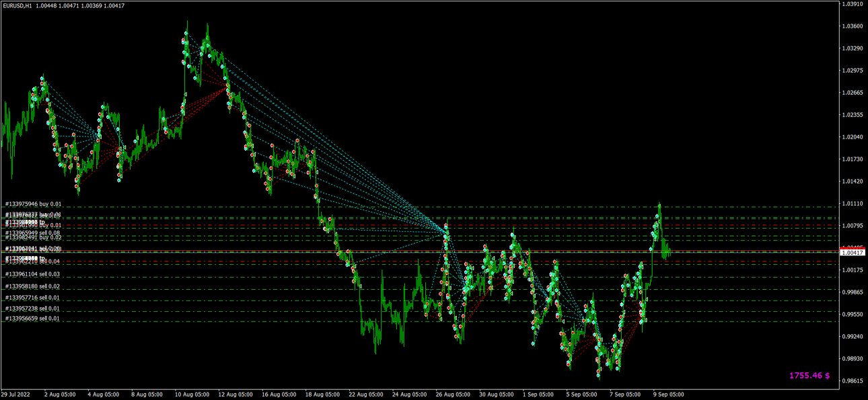Viewport: 868px width, 400px height.
Task: Click price scale value 1.01420
Action: pos(853,182)
